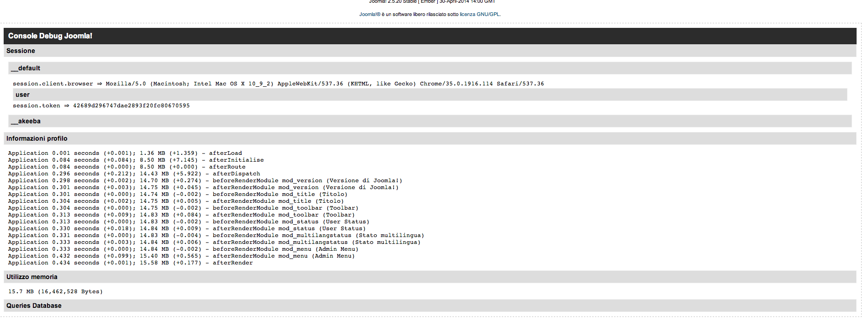Viewport: 868px width, 322px height.
Task: Click afterRenderModule mod_title line
Action: [176, 201]
